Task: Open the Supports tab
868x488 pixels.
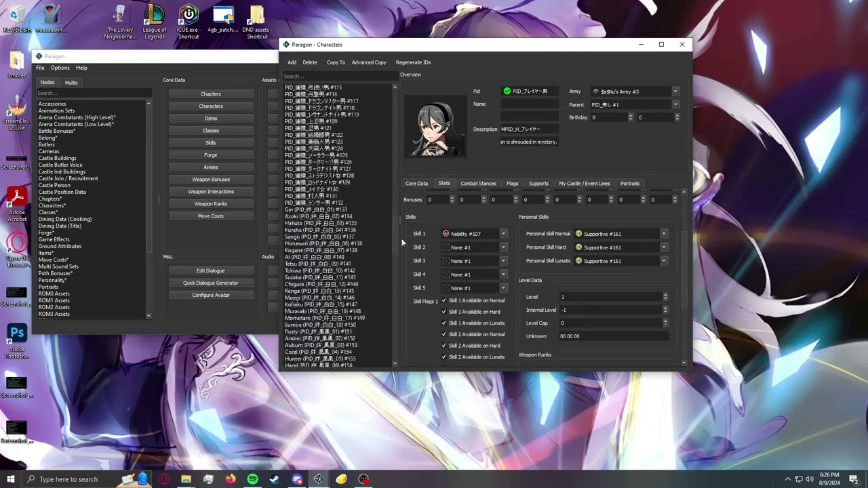Action: pyautogui.click(x=538, y=184)
